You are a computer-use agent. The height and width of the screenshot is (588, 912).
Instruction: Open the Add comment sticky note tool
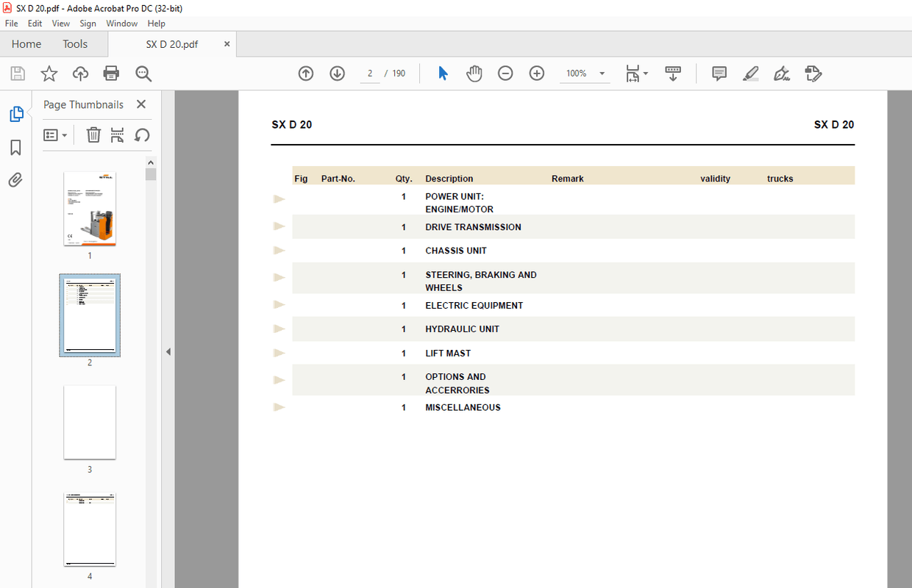tap(719, 73)
